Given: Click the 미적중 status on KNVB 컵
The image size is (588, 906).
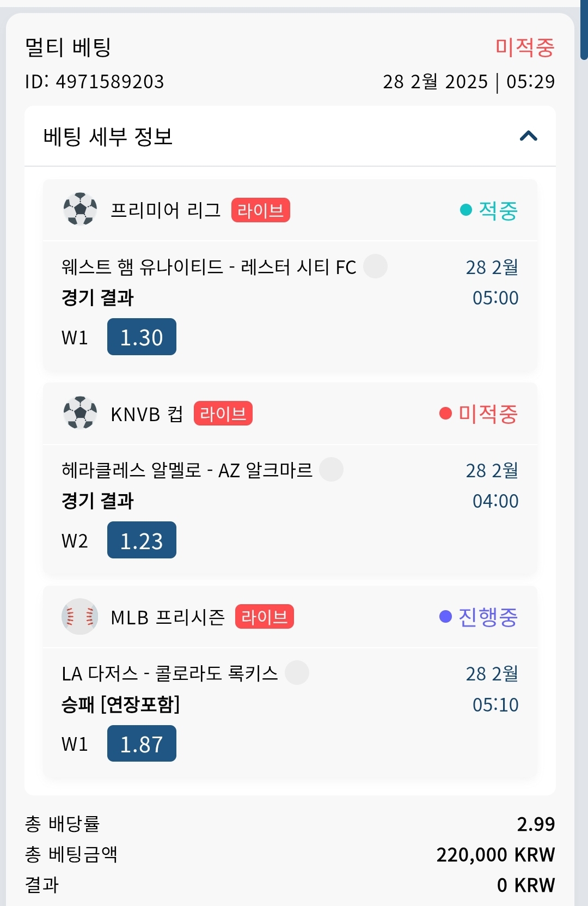Looking at the screenshot, I should click(479, 414).
